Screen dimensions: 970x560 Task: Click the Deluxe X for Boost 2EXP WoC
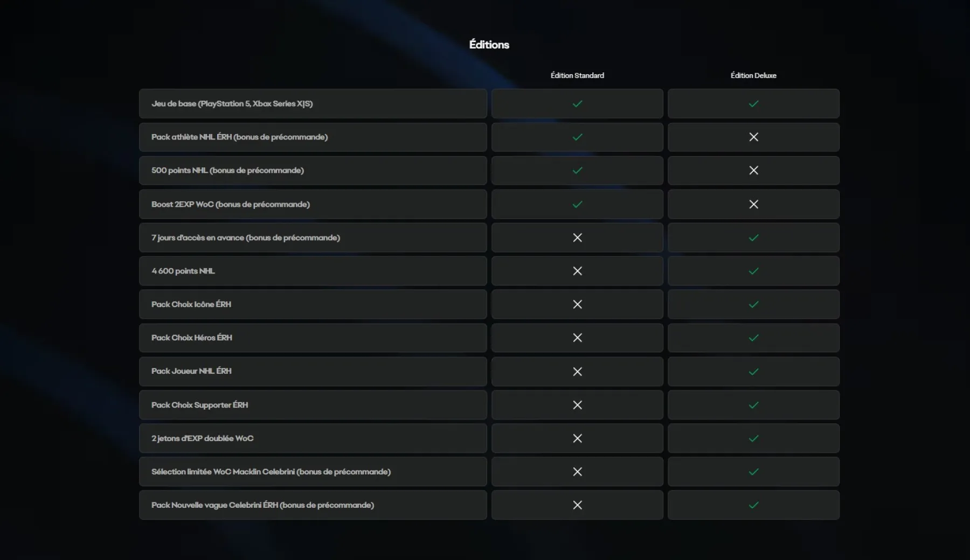pos(753,204)
